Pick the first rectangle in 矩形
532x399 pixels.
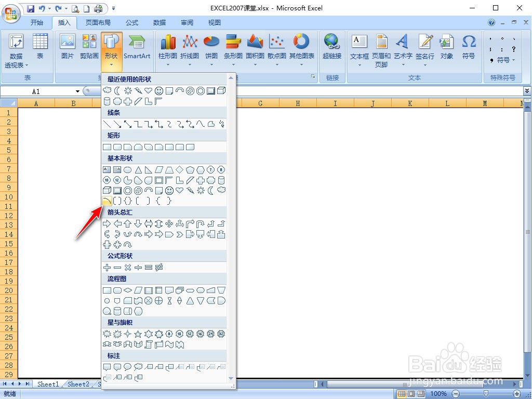click(x=107, y=147)
